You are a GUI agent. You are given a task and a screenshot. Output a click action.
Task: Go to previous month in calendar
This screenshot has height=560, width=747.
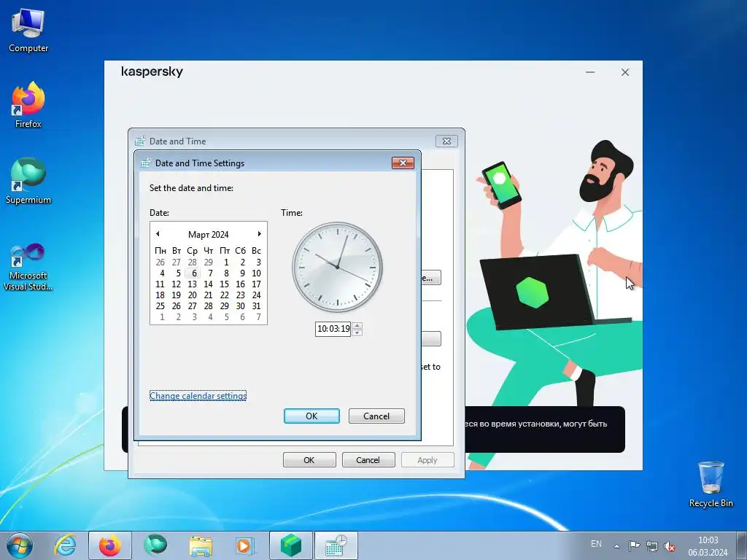tap(158, 234)
